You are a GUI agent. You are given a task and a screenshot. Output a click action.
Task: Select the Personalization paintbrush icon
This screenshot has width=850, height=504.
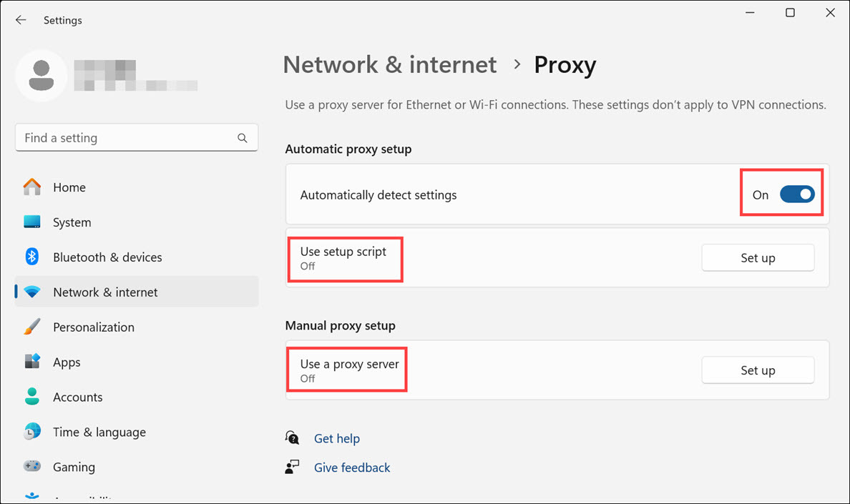coord(32,327)
